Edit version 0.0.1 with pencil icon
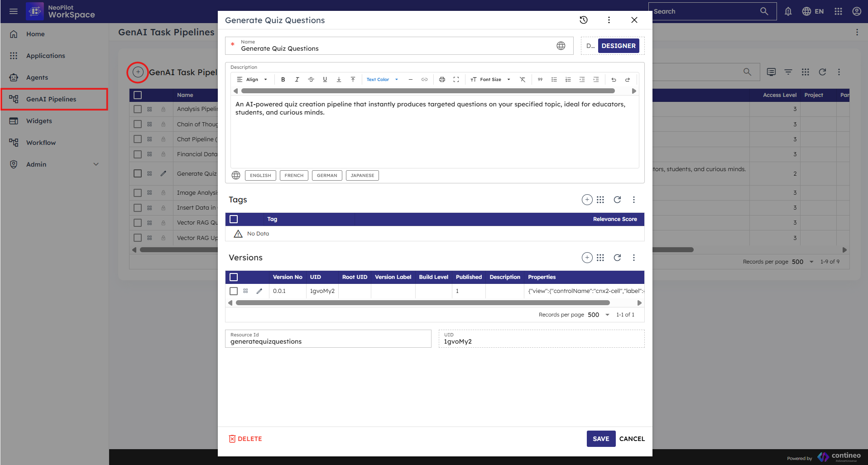 click(259, 291)
